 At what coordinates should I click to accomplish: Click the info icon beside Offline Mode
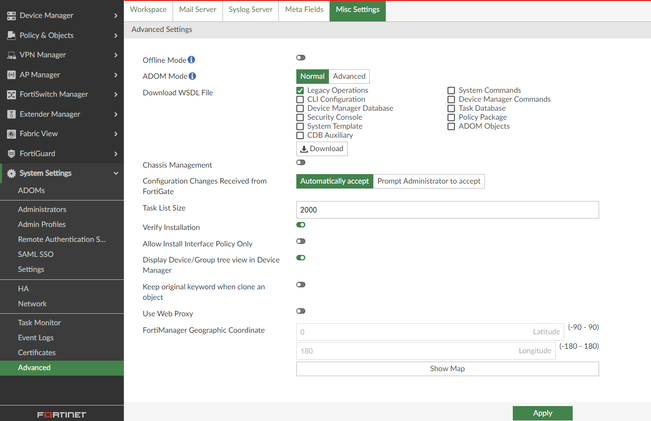tap(191, 60)
